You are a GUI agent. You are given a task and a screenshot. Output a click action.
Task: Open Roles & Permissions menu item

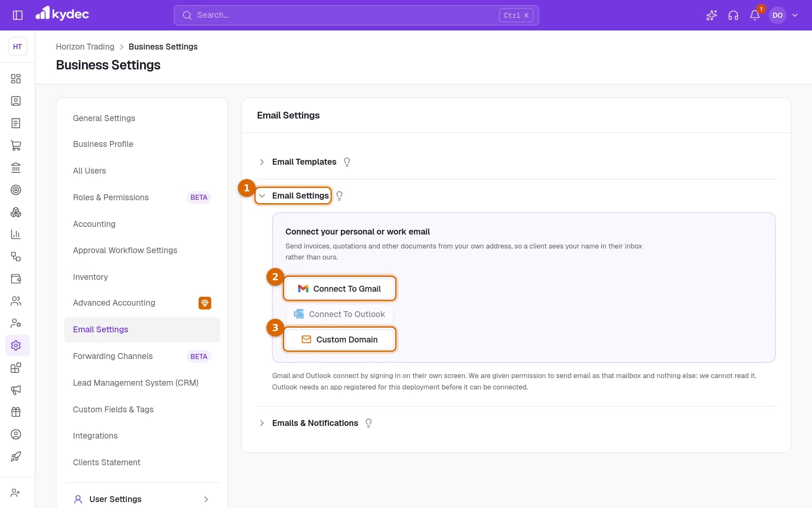click(x=142, y=197)
